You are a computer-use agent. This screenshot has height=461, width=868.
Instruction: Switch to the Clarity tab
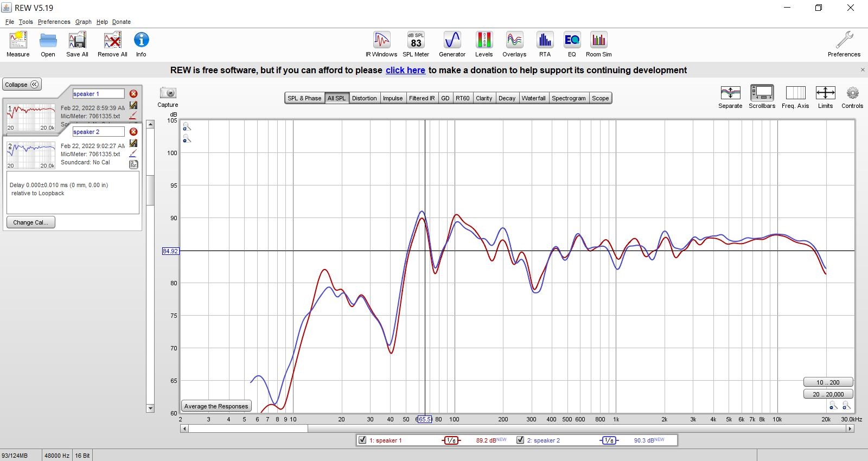[484, 98]
